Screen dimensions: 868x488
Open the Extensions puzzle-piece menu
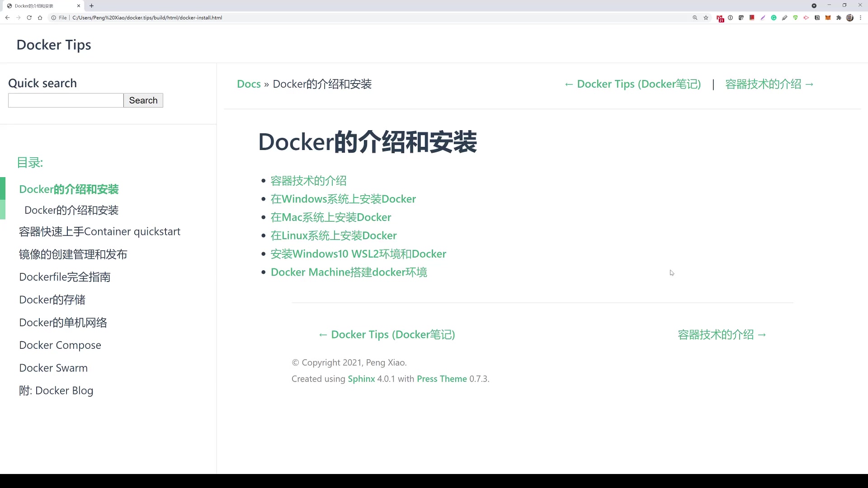839,18
